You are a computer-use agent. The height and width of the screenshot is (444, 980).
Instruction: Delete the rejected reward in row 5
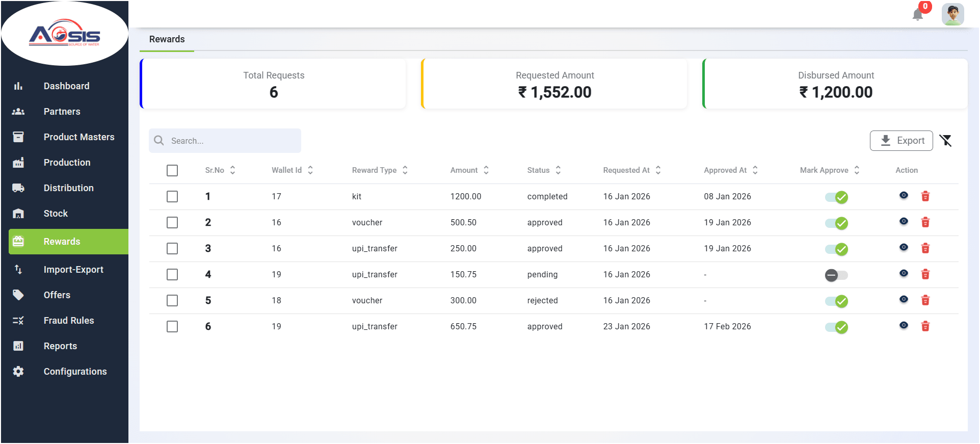[x=925, y=300]
